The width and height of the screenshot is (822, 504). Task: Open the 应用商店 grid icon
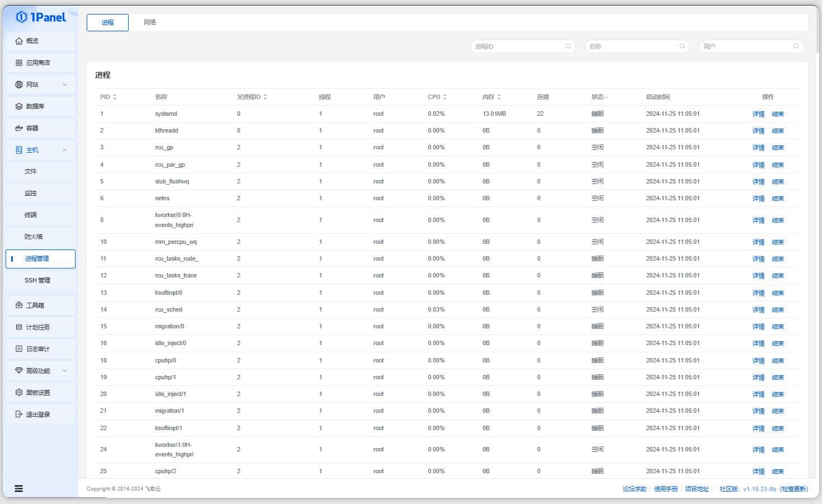click(x=19, y=63)
